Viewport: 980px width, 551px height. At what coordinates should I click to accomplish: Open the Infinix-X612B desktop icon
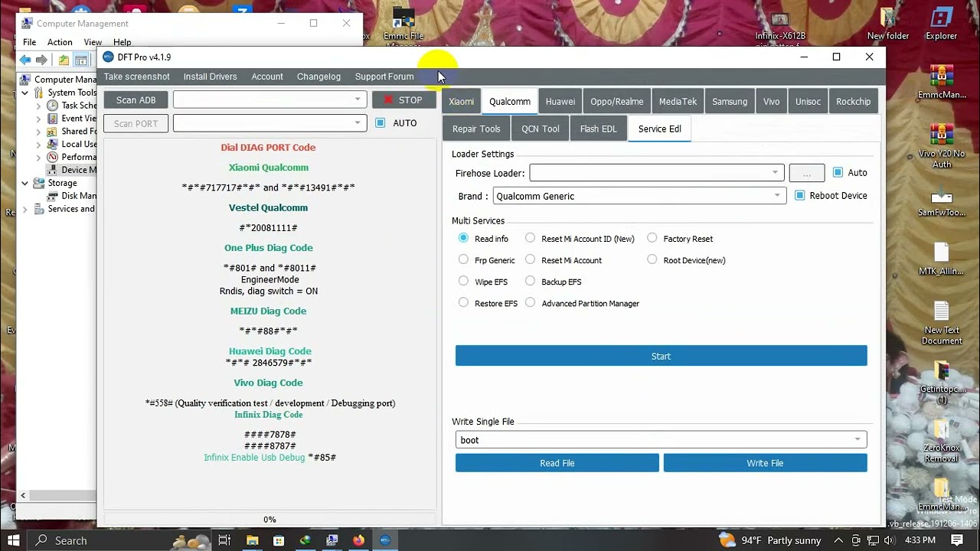780,29
